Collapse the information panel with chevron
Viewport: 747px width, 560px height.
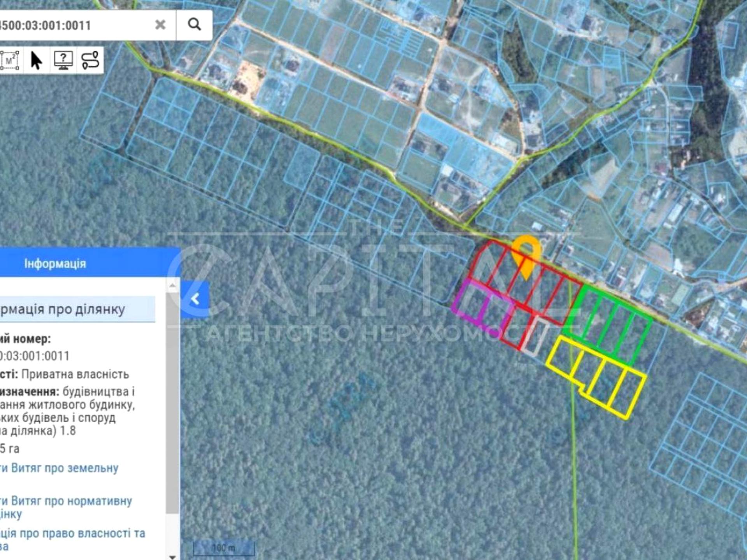click(x=195, y=299)
